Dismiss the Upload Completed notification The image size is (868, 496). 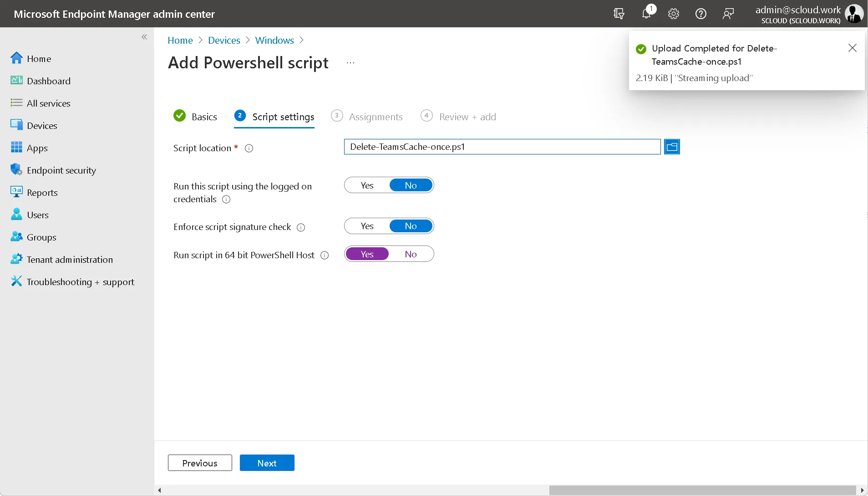pos(853,48)
